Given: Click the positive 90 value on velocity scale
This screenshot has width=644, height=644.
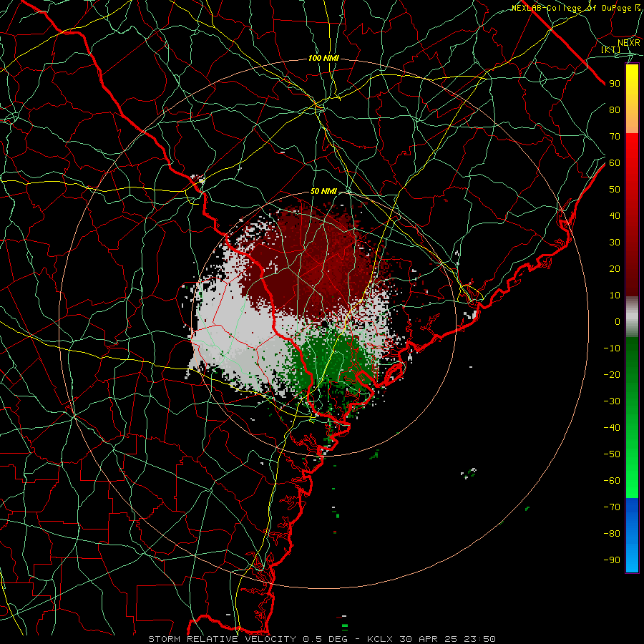Looking at the screenshot, I should [615, 84].
